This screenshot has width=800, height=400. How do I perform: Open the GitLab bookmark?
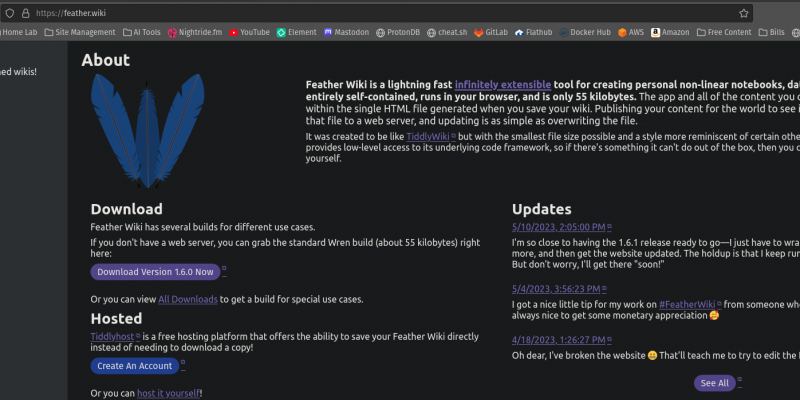pos(491,32)
